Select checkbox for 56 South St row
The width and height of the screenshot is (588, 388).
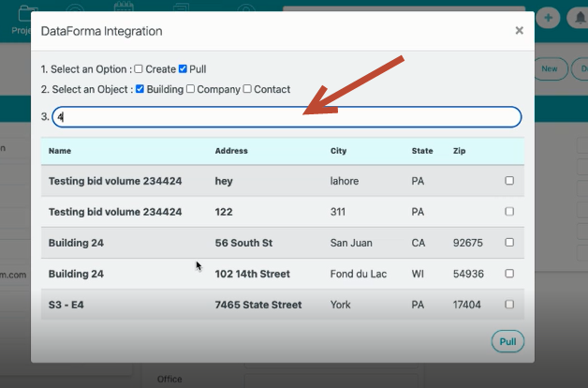tap(509, 243)
